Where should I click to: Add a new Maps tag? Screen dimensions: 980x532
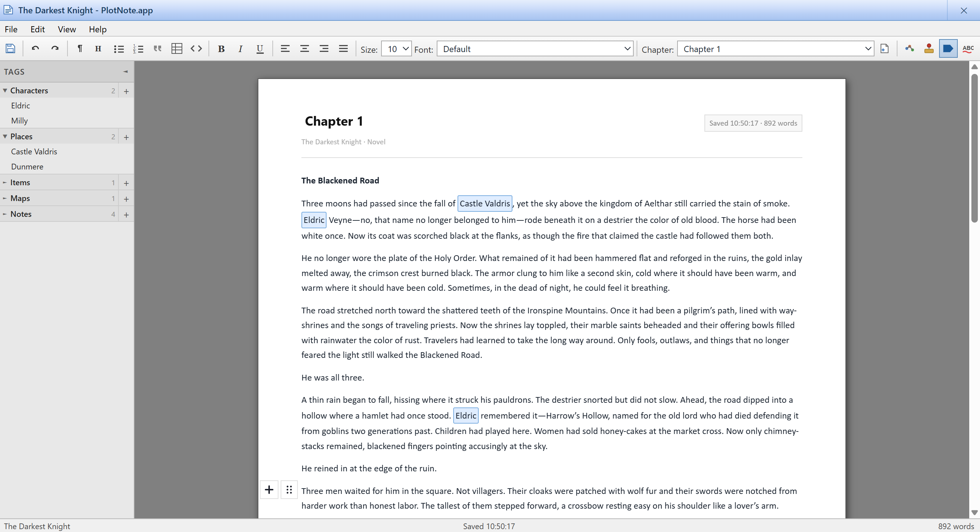coord(126,199)
